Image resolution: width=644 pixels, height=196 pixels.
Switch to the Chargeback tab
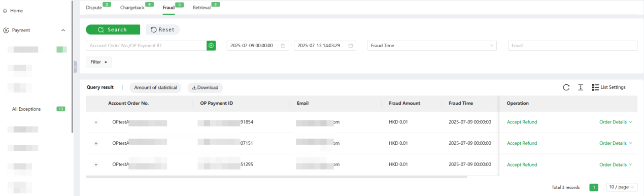pyautogui.click(x=132, y=8)
